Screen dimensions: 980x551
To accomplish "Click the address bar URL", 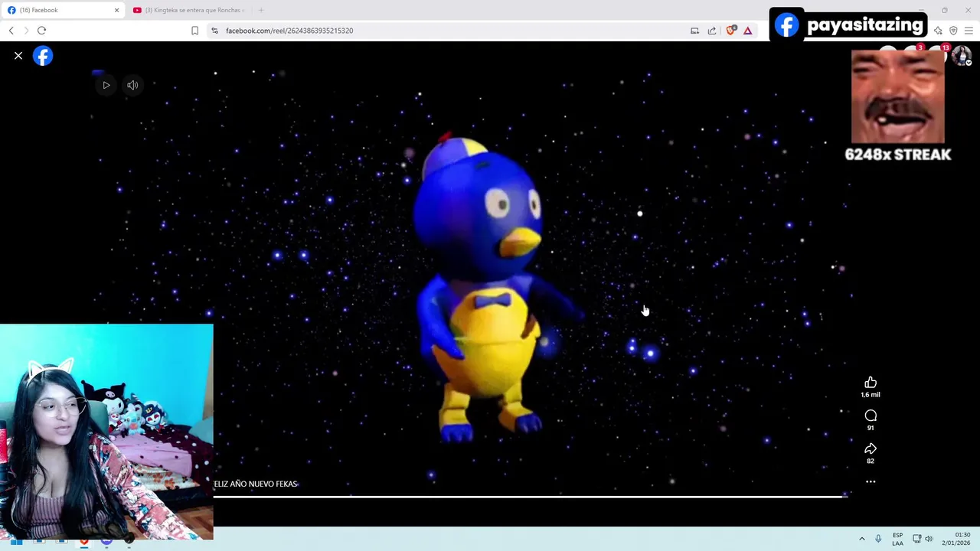I will 289,31.
